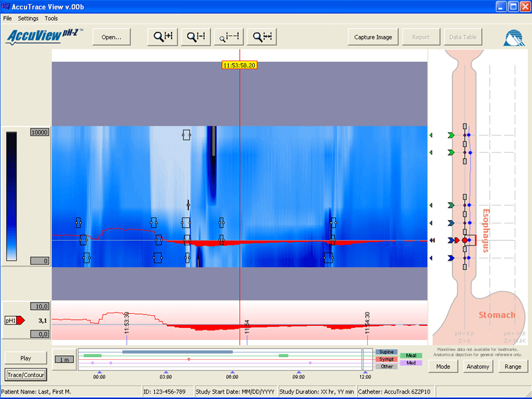Click the long Supine bar in overview timeline
This screenshot has width=532, height=399.
[x=178, y=352]
